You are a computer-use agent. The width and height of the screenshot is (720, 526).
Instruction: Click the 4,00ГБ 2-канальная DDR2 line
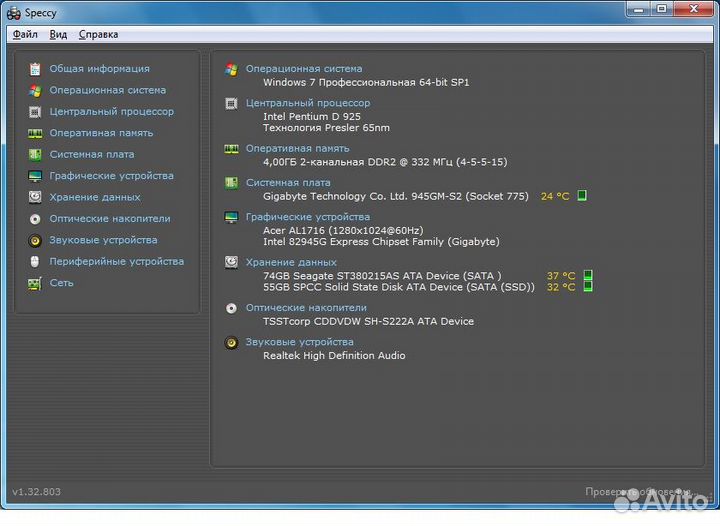385,162
